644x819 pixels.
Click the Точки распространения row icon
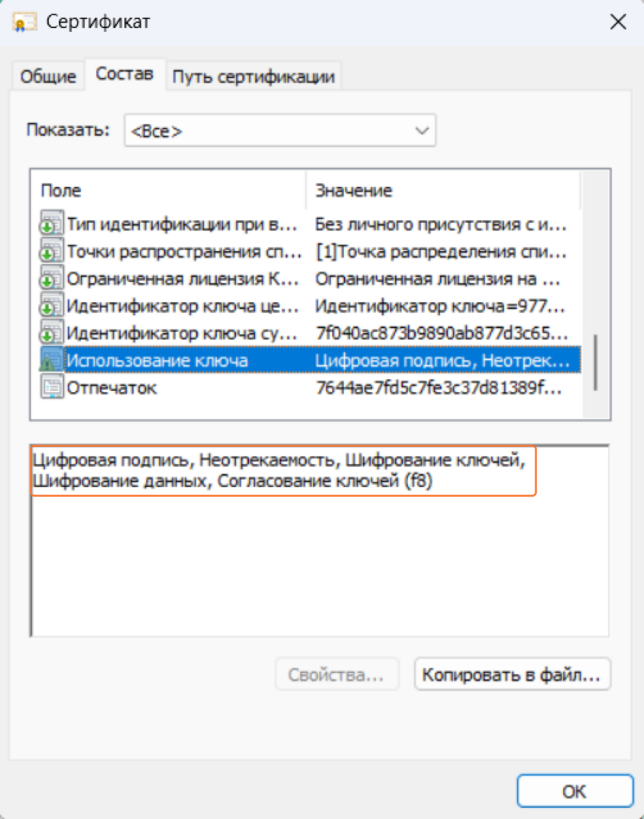click(52, 251)
